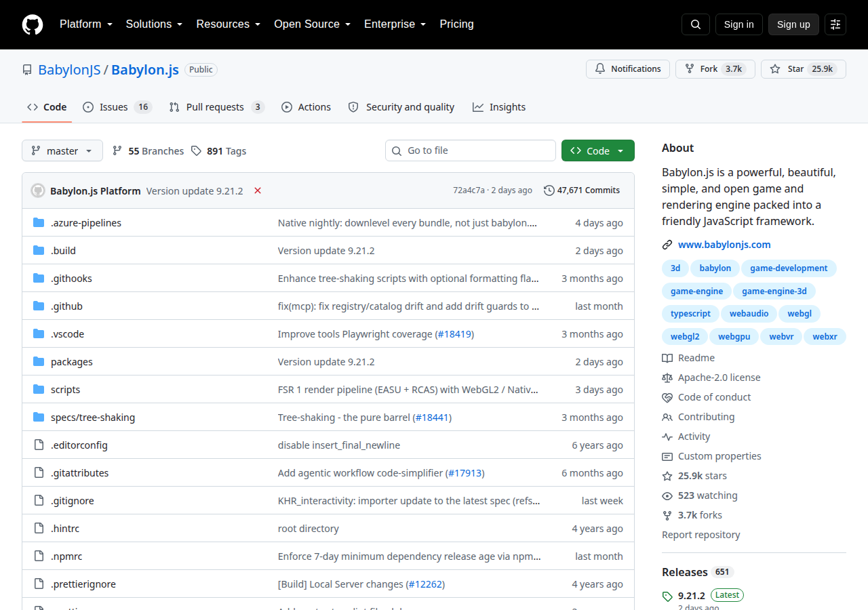Image resolution: width=868 pixels, height=610 pixels.
Task: Click the GitHub Octocat logo
Action: [x=33, y=24]
